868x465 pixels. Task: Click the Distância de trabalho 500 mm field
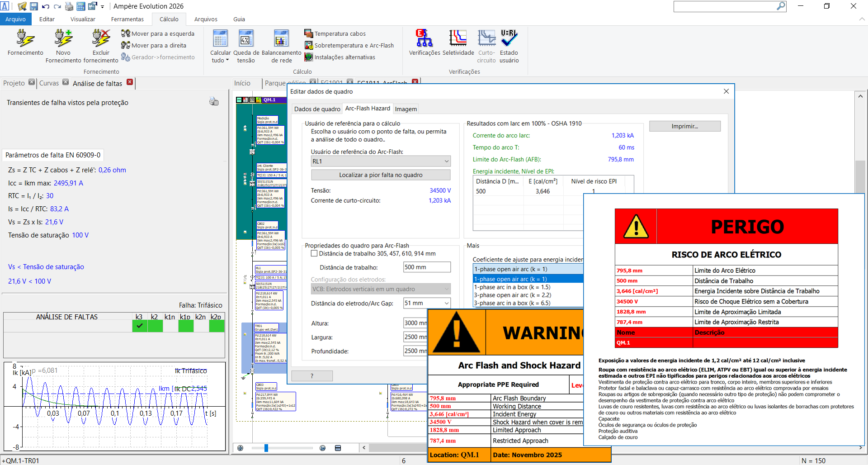(x=426, y=267)
